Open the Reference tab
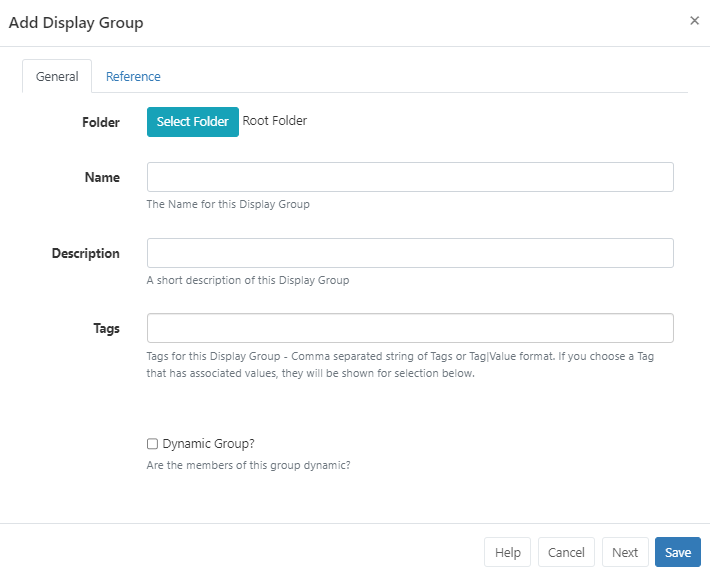Screen dimensions: 710x574 133,77
